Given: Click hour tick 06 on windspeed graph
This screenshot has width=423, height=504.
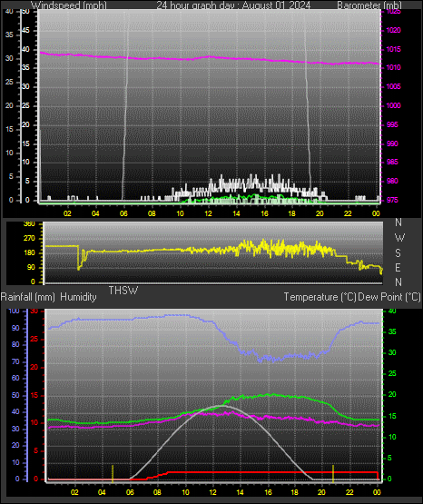Looking at the screenshot, I should (x=123, y=213).
